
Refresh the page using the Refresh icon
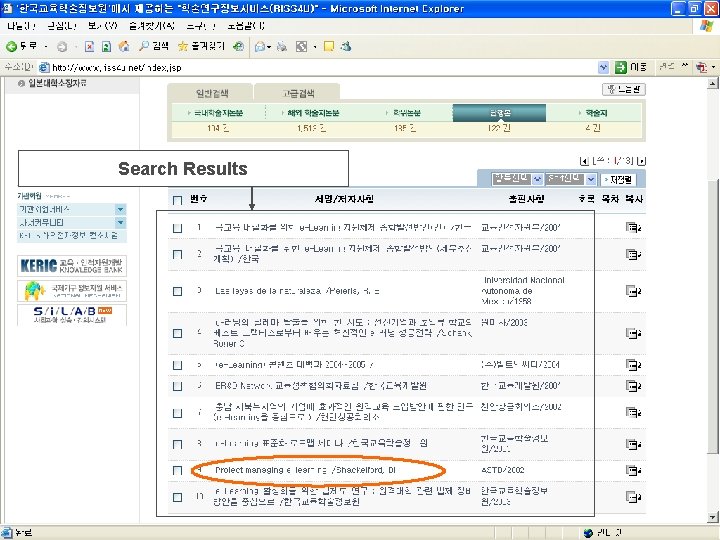coord(107,46)
